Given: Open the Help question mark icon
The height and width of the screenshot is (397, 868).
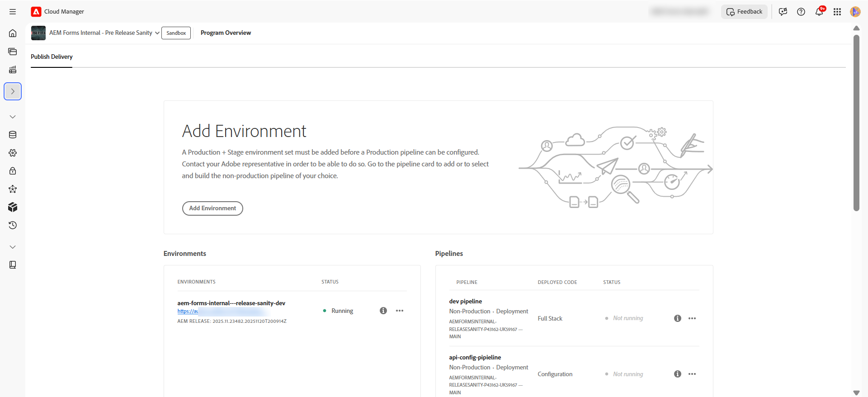Looking at the screenshot, I should point(801,12).
